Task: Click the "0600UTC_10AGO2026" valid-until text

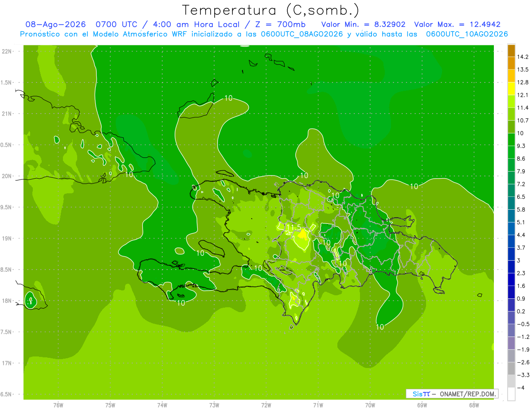Action: pyautogui.click(x=467, y=34)
